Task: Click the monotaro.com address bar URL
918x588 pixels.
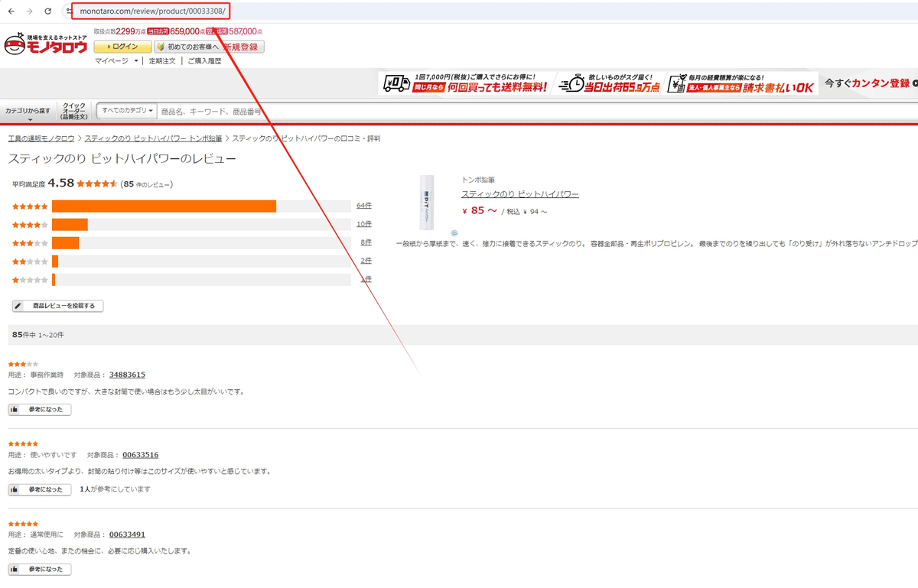Action: click(152, 11)
